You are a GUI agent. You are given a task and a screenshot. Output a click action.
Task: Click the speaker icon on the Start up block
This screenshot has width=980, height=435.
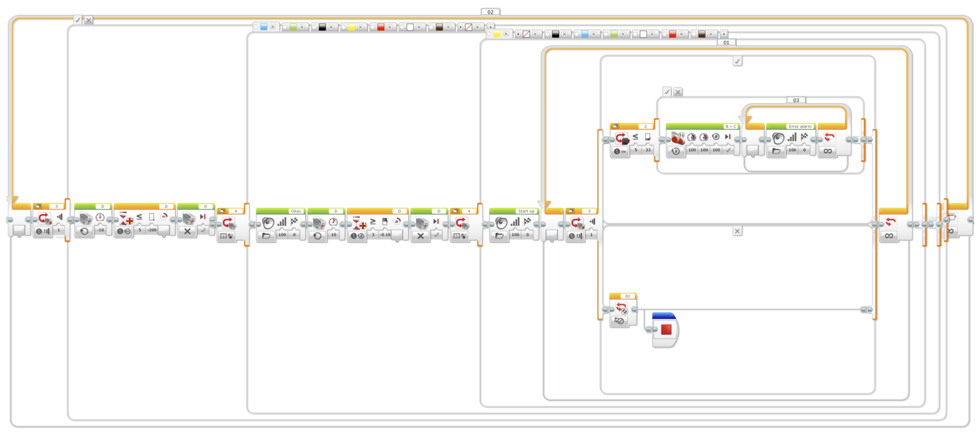pyautogui.click(x=501, y=223)
